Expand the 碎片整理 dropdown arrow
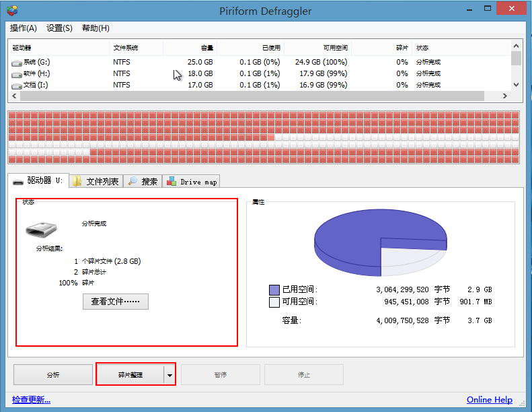532x412 pixels. (x=169, y=375)
